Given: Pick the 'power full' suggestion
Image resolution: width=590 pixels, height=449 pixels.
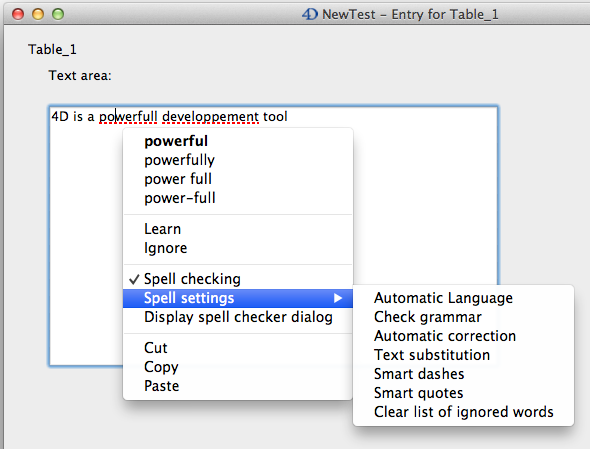Looking at the screenshot, I should 238,179.
